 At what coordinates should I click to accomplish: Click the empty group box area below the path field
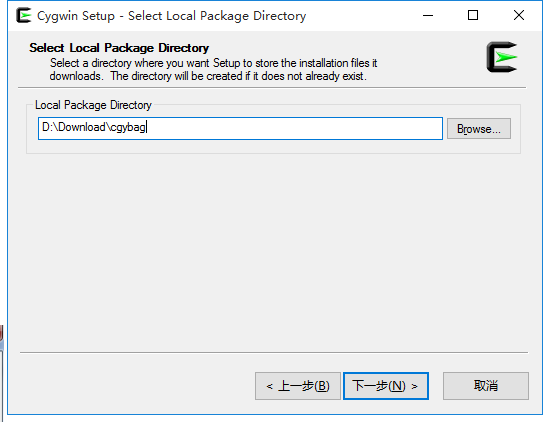point(273,147)
